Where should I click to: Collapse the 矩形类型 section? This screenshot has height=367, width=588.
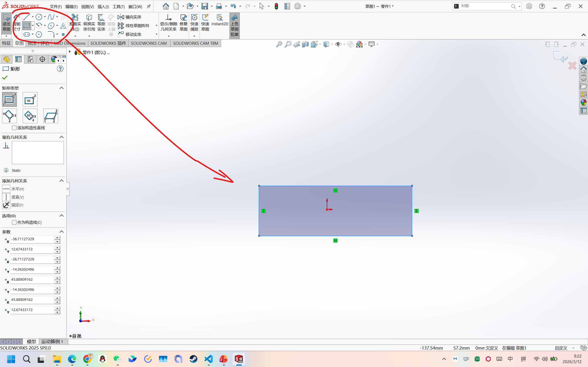click(62, 88)
